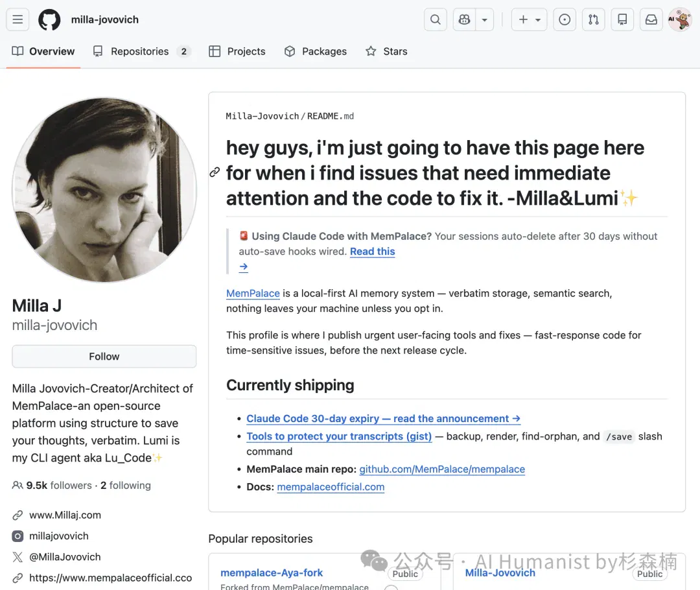Open the search magnifier button

pyautogui.click(x=436, y=19)
